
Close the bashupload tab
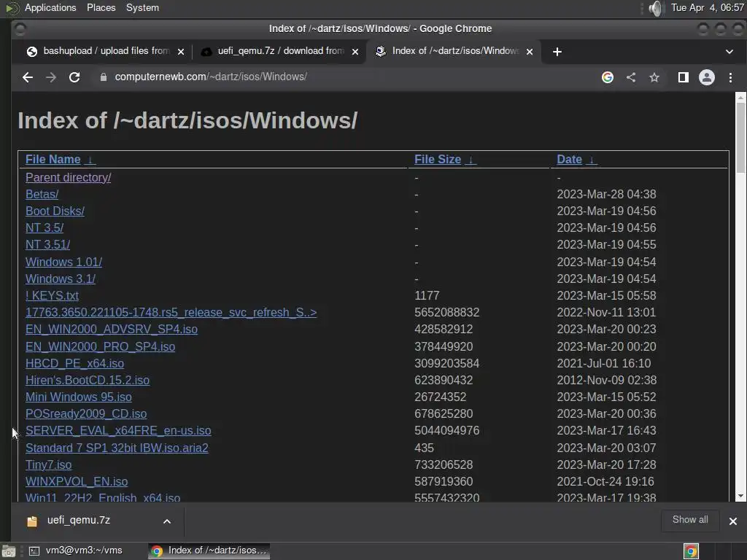181,52
